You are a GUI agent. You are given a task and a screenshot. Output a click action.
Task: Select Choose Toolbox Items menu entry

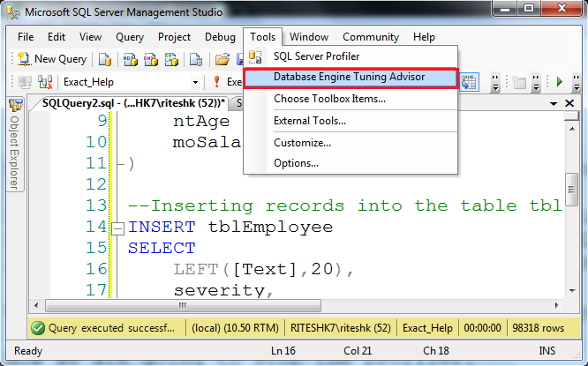351,99
